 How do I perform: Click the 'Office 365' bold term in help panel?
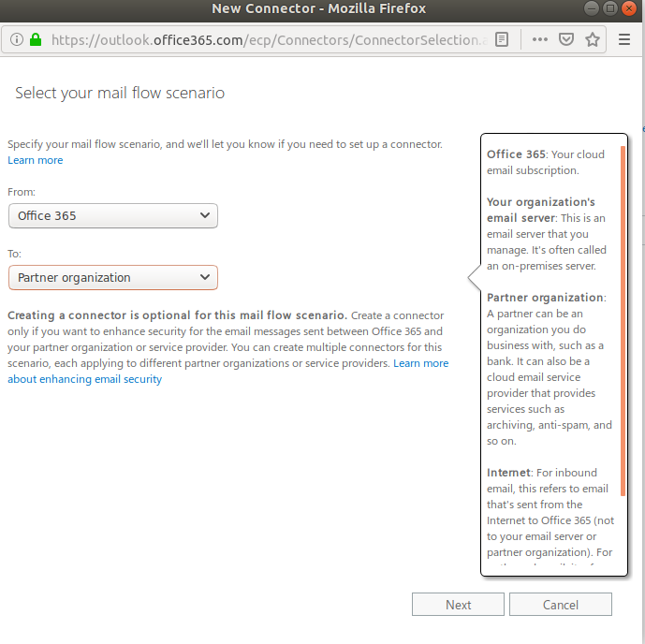(x=516, y=154)
